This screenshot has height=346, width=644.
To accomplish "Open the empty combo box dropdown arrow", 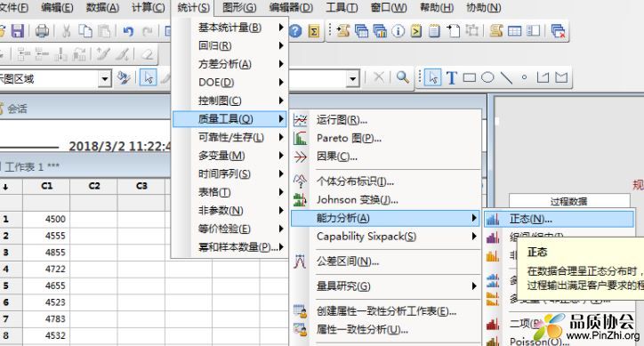I will [353, 78].
